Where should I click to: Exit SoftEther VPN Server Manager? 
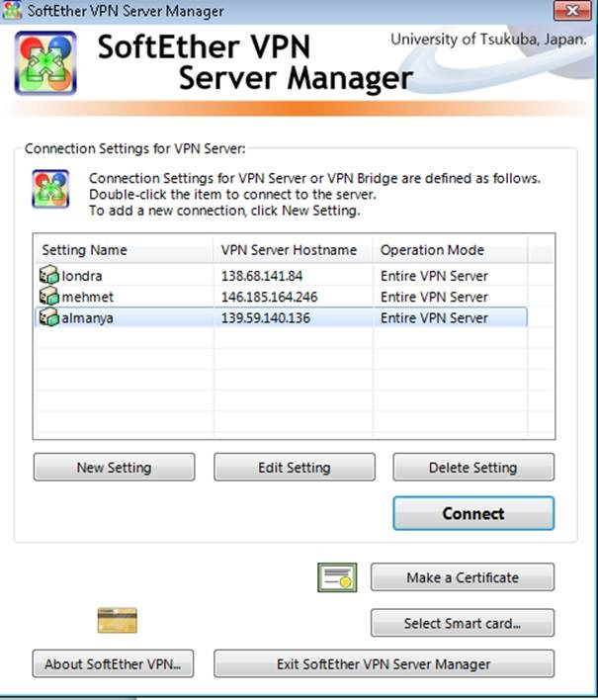click(x=384, y=663)
